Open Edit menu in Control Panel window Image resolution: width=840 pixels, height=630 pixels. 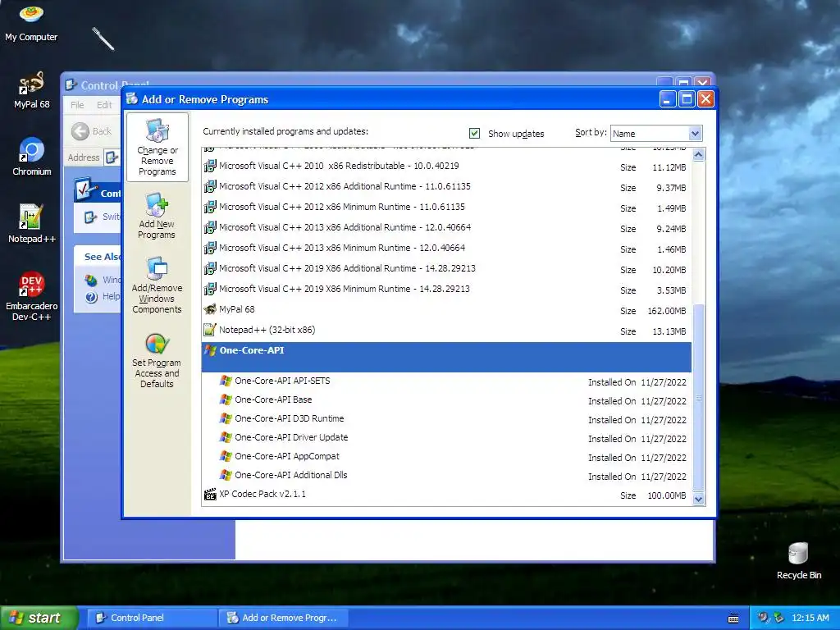point(104,105)
